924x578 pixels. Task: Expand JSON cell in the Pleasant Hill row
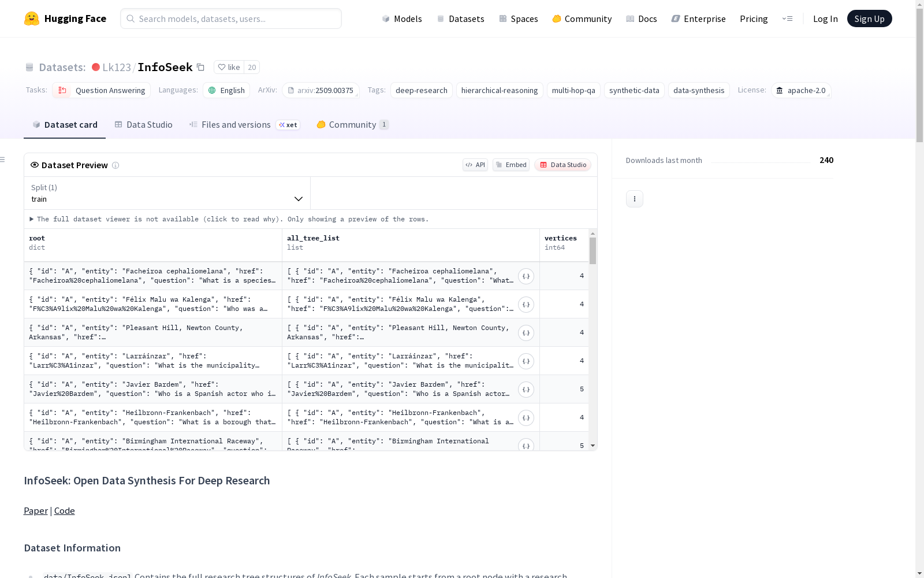(x=526, y=333)
